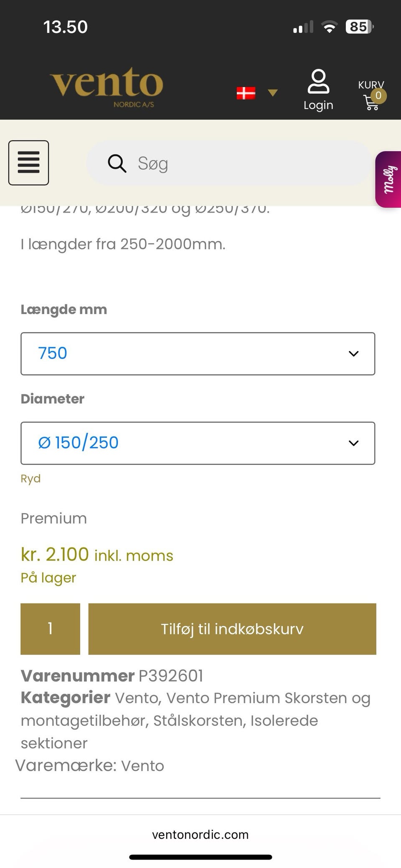Viewport: 401px width, 868px height.
Task: Open the Isolerede sektioner category link
Action: (x=284, y=721)
